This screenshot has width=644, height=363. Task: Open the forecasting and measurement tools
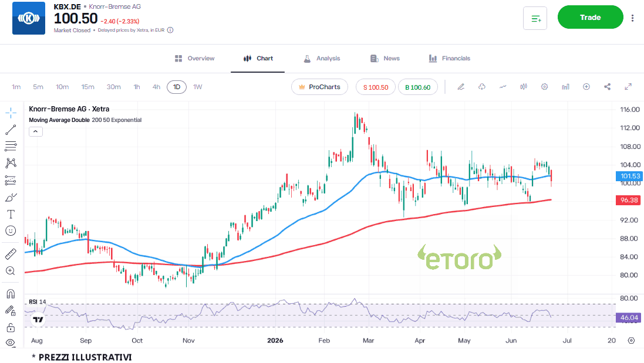pyautogui.click(x=11, y=180)
